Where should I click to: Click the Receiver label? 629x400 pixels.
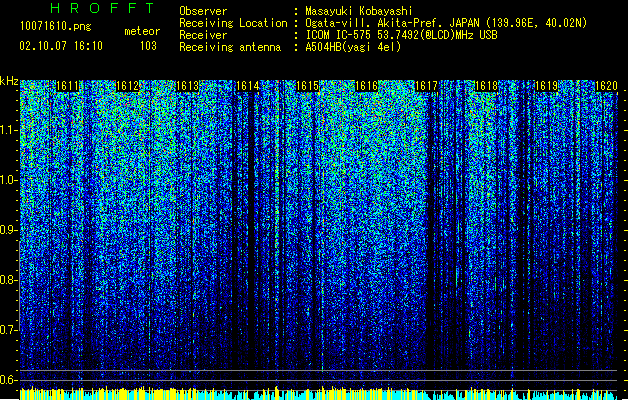(203, 35)
